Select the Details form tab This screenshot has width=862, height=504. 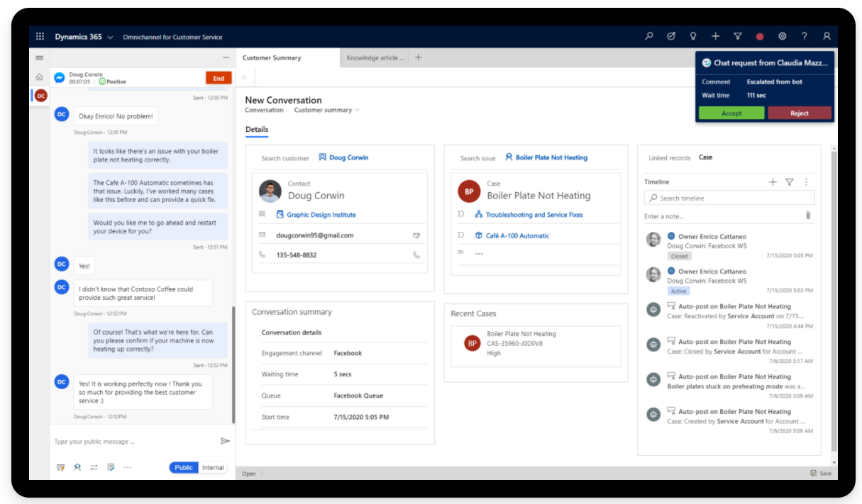[257, 130]
